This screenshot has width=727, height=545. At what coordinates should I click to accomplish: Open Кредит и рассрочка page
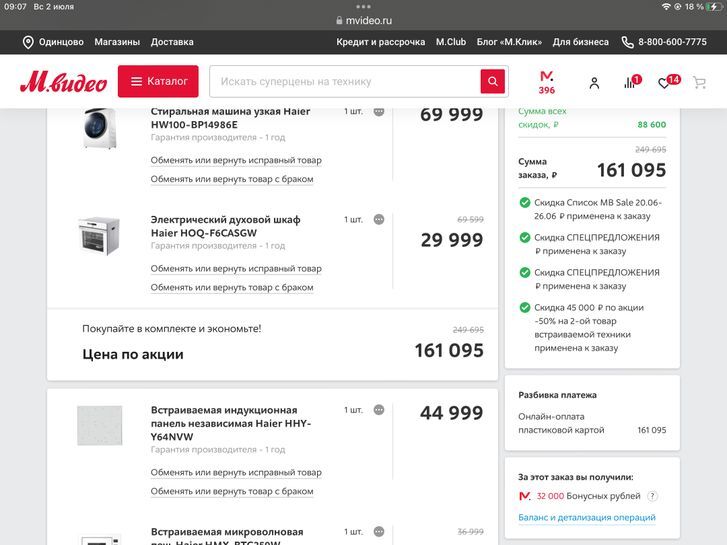pyautogui.click(x=381, y=42)
